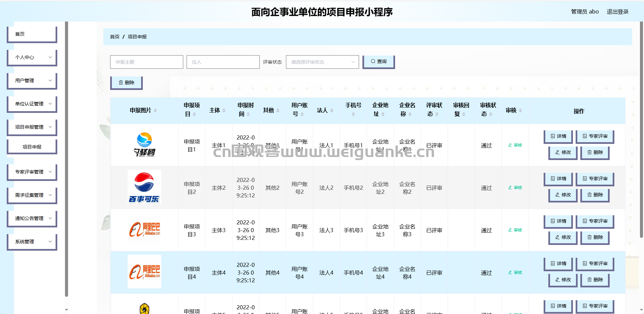This screenshot has height=314, width=644.
Task: Sort by 申报时间 column sort icon
Action: [x=248, y=114]
